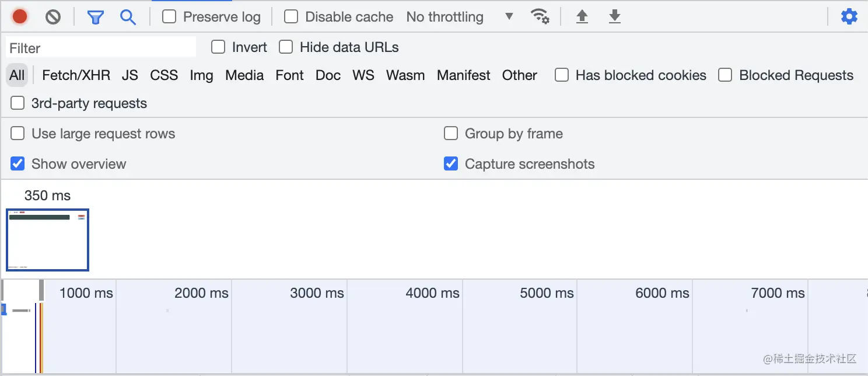The image size is (868, 376).
Task: Open Network settings gear icon
Action: tap(849, 17)
